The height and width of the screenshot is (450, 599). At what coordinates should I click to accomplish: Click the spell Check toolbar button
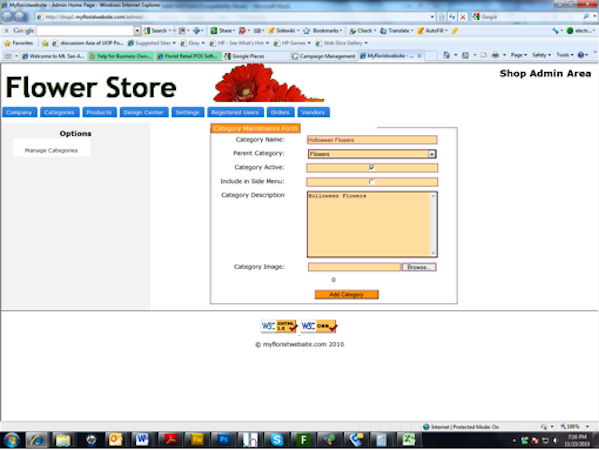(x=363, y=31)
